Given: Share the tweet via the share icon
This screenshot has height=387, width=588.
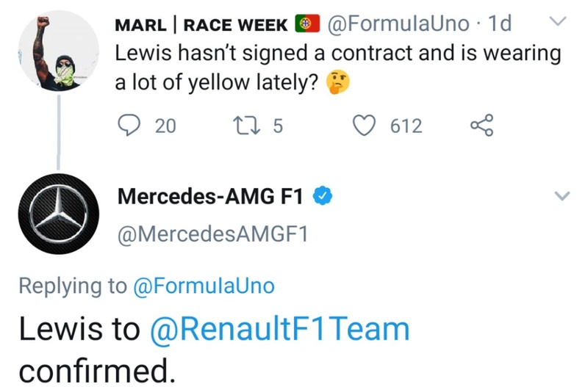Looking at the screenshot, I should tap(480, 126).
